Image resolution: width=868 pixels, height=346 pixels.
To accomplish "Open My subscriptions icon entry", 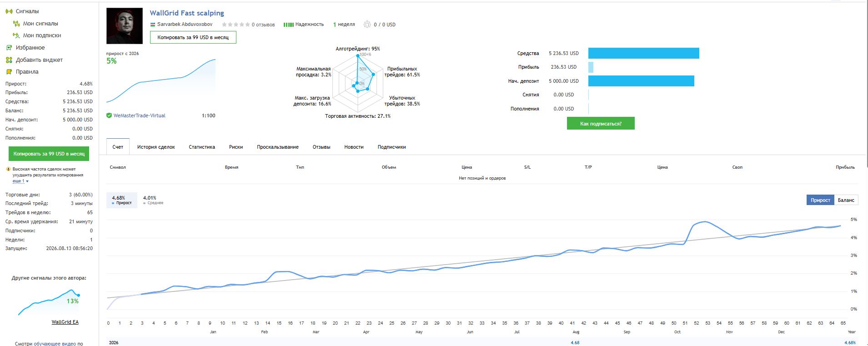I will point(16,35).
